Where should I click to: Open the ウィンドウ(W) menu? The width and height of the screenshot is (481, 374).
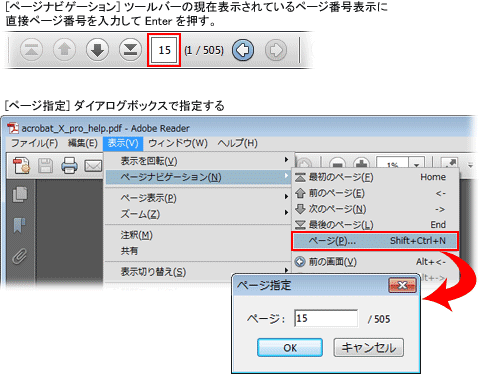[178, 143]
